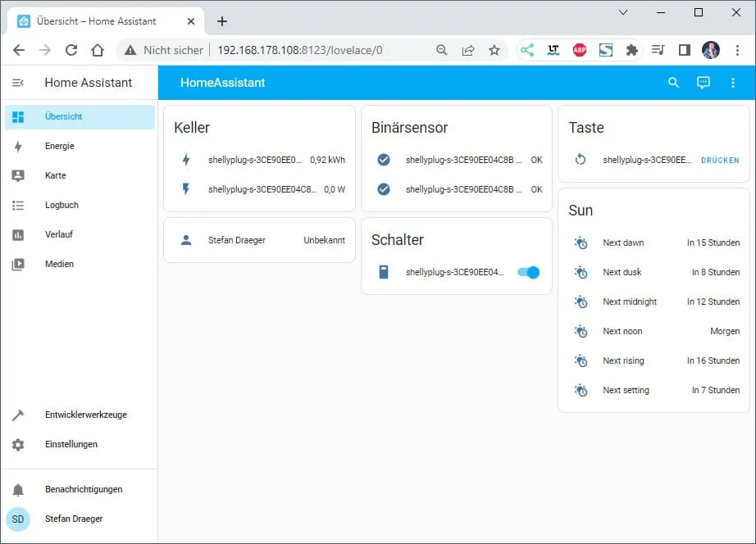Open the notifications bell icon
The height and width of the screenshot is (544, 756).
click(18, 489)
